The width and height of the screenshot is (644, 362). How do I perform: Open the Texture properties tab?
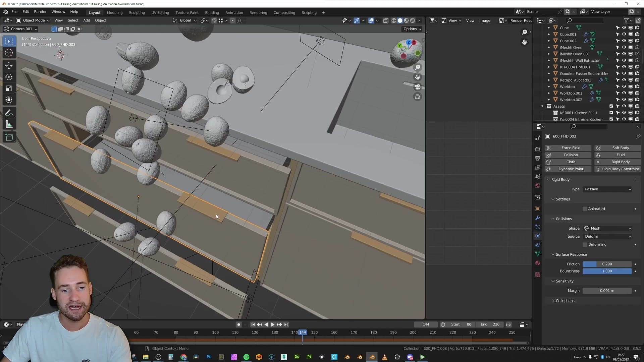pyautogui.click(x=538, y=275)
